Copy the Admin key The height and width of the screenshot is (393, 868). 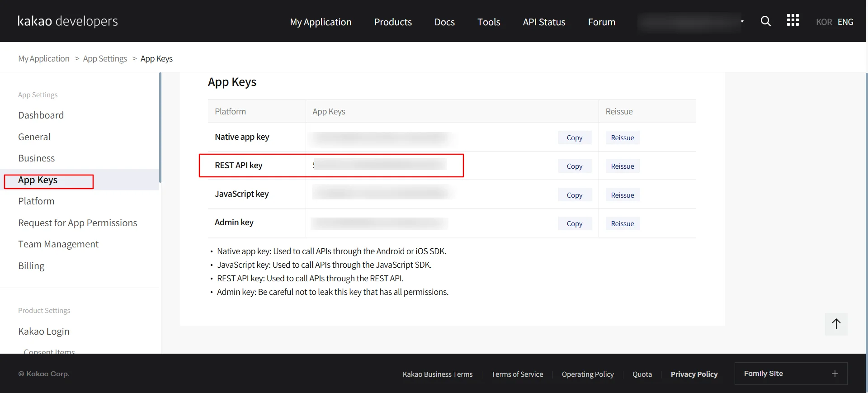[574, 223]
